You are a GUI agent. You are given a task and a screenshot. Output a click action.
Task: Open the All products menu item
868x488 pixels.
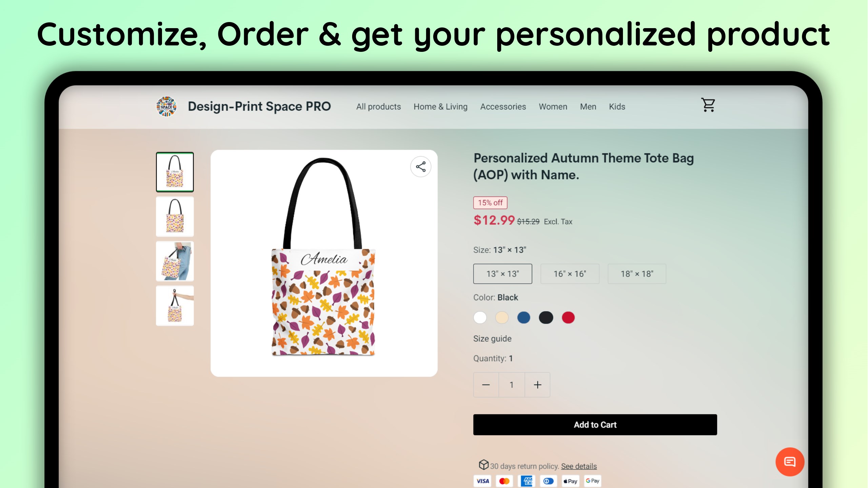(x=378, y=107)
